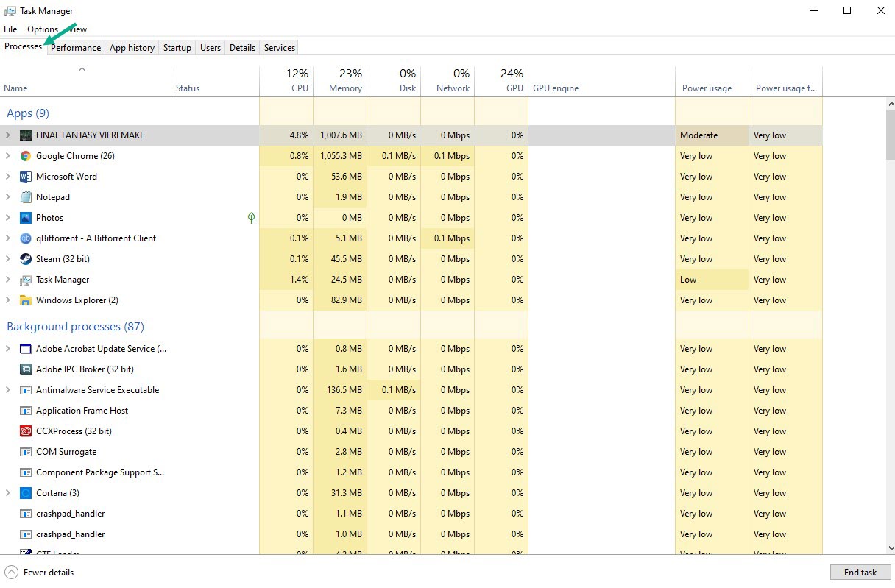Switch to the Details tab
The image size is (895, 588).
coord(242,48)
